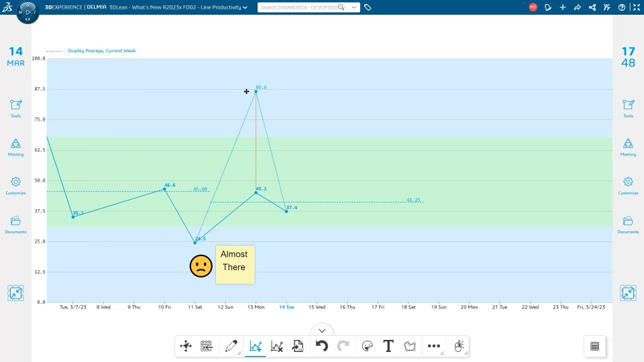The height and width of the screenshot is (362, 644).
Task: Open the left Meeting panel
Action: 15,147
